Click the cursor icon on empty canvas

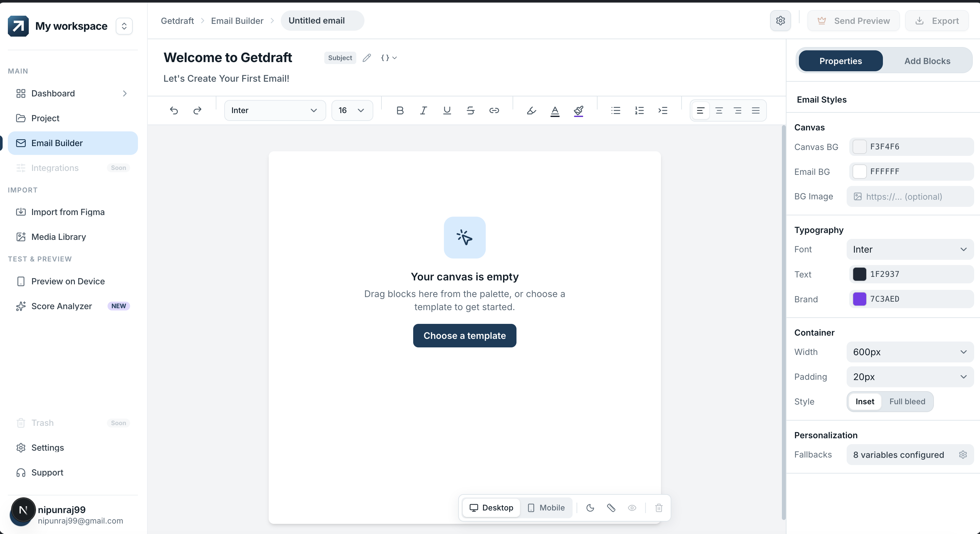(465, 237)
